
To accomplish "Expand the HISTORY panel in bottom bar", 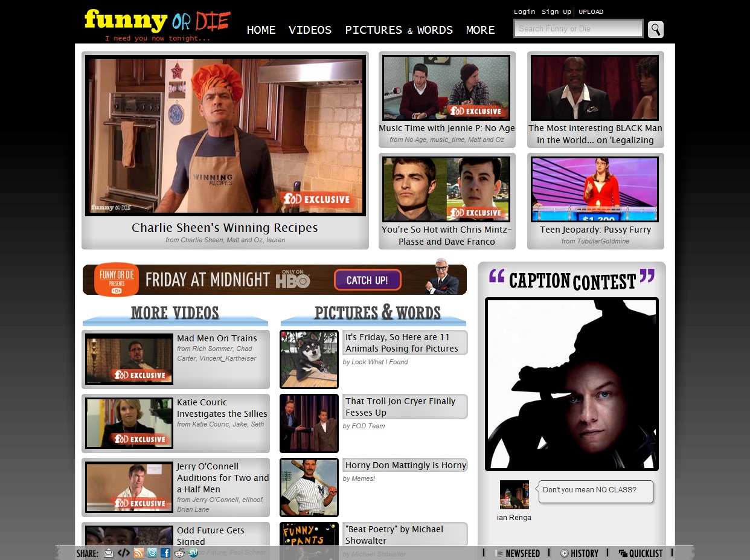I will tap(579, 553).
